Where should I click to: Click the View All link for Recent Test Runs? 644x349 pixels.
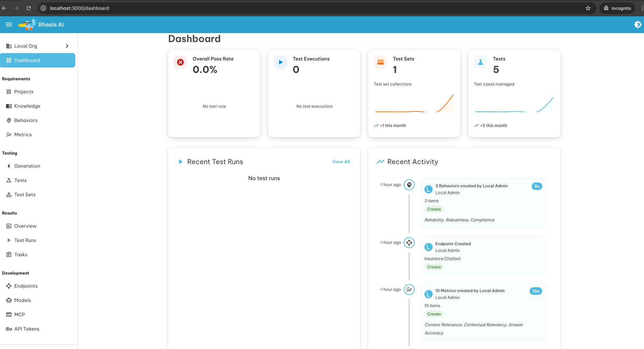[x=341, y=162]
